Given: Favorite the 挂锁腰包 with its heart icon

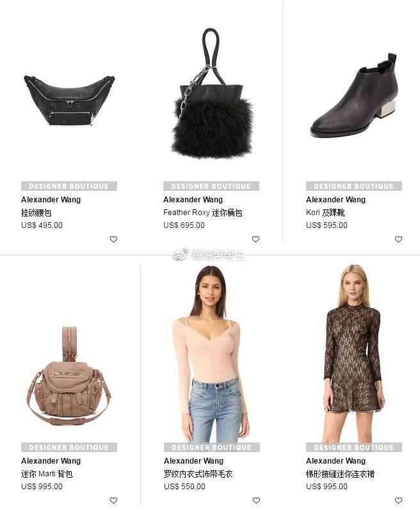Looking at the screenshot, I should 113,239.
